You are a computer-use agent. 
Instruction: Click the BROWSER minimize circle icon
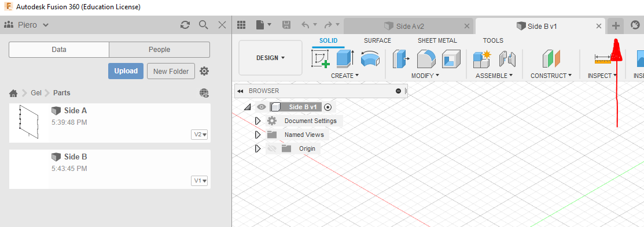(399, 91)
